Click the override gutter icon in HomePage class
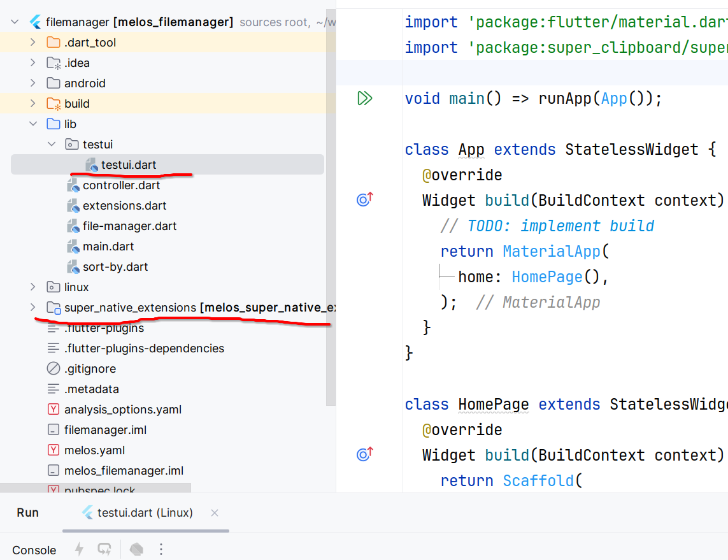The height and width of the screenshot is (560, 728). [x=364, y=454]
